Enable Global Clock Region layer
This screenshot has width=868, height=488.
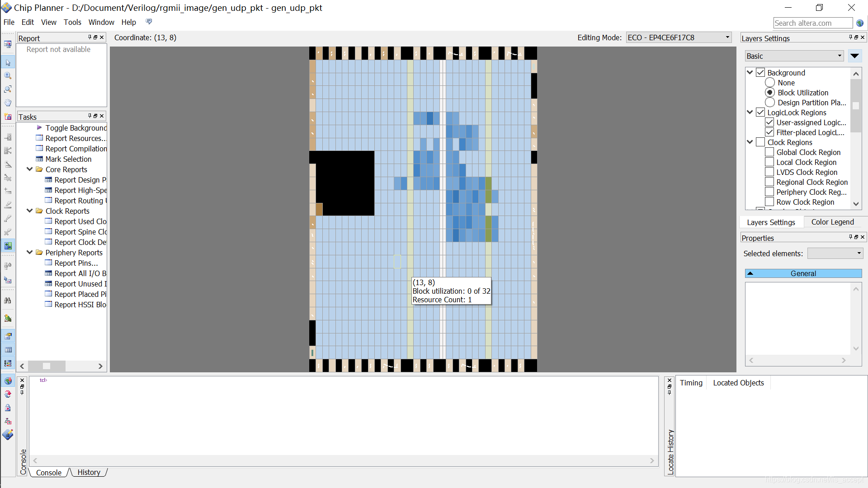(769, 152)
